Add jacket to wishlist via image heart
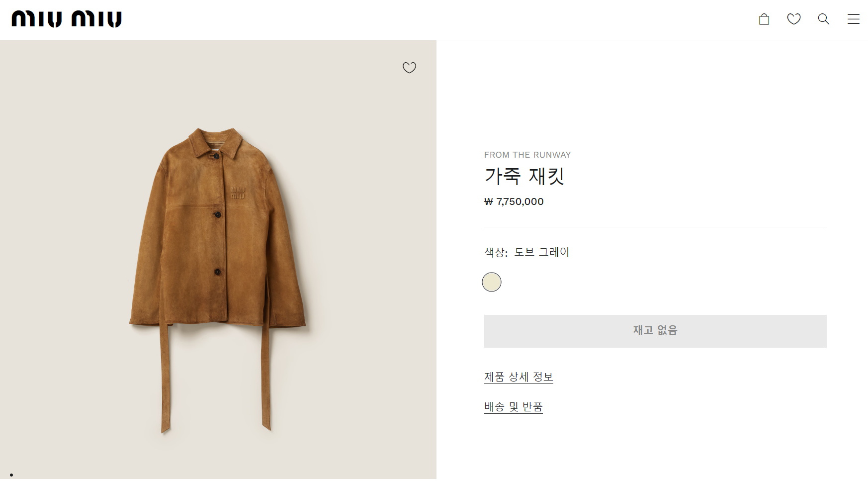 click(x=409, y=68)
